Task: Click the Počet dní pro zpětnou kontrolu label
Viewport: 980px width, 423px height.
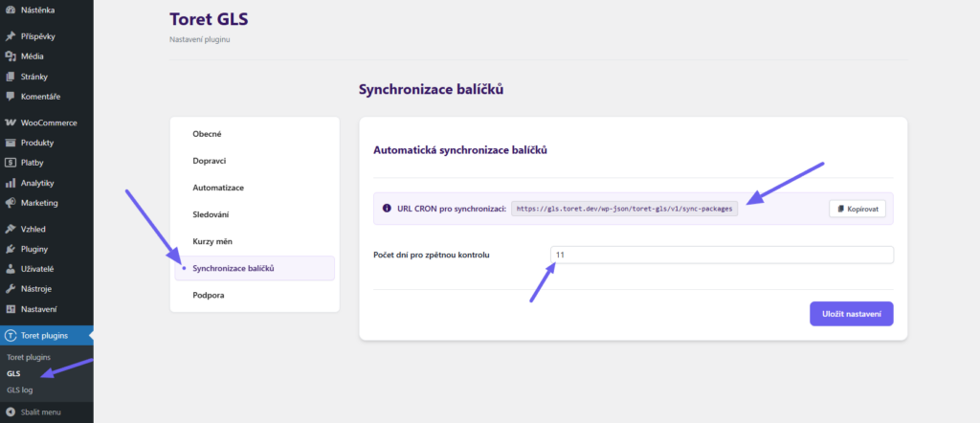Action: 432,255
